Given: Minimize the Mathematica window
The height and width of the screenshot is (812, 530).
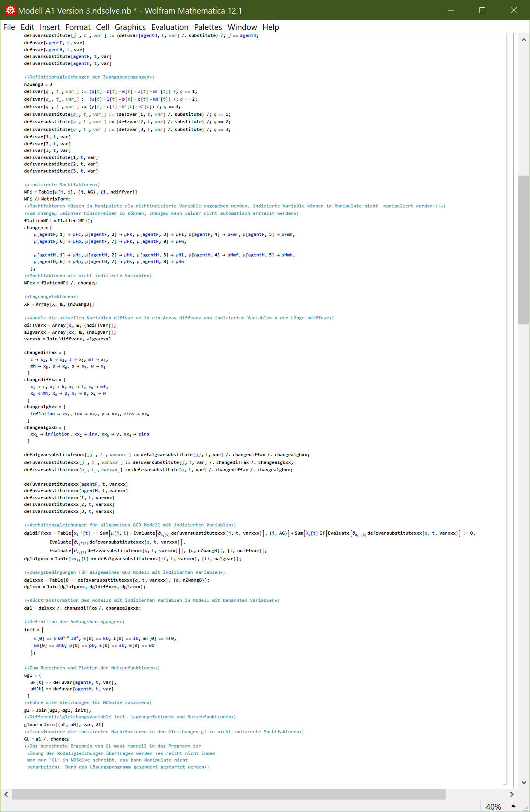Looking at the screenshot, I should tap(451, 10).
